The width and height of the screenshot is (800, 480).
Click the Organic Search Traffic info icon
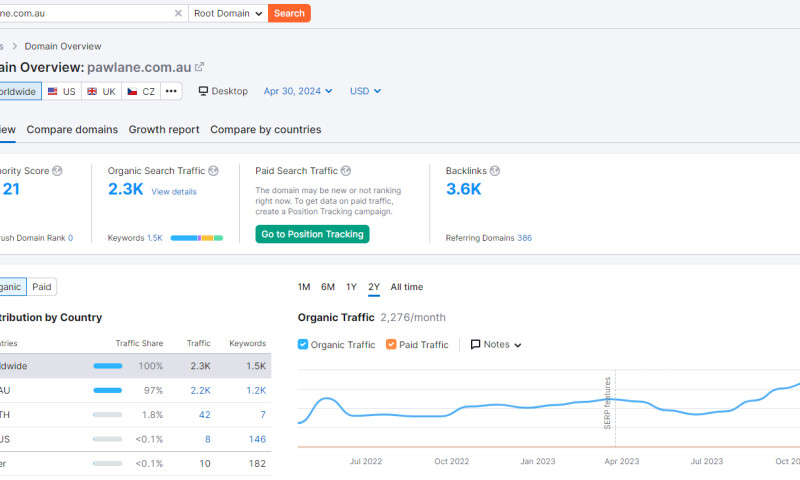tap(213, 171)
